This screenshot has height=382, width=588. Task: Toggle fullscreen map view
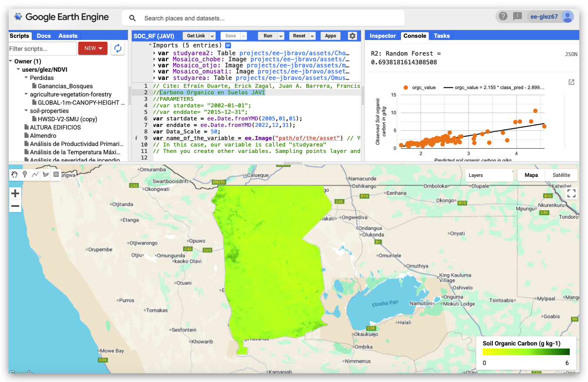571,193
